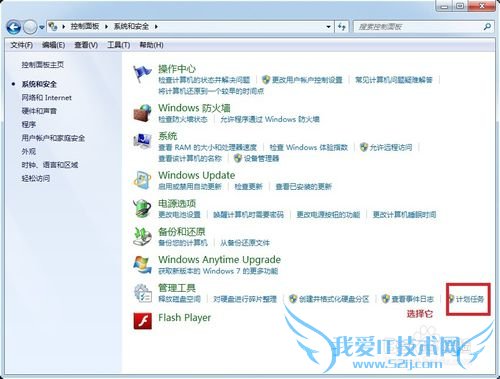The height and width of the screenshot is (379, 500).
Task: Open 程序 category in sidebar
Action: coord(29,125)
